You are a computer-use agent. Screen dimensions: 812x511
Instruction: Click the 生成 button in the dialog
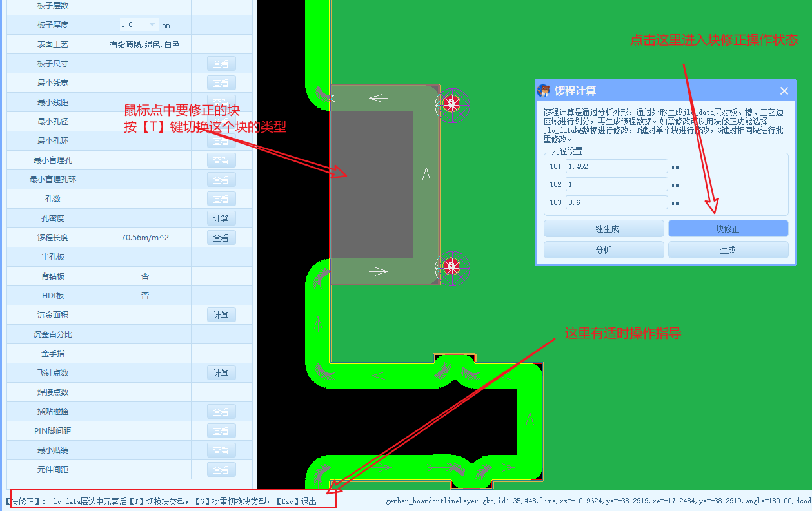728,250
